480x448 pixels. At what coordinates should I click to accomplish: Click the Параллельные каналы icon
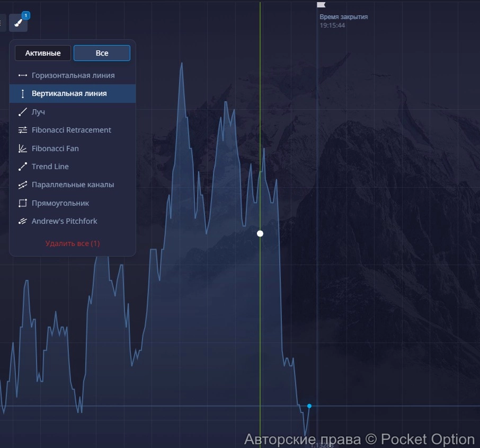(x=22, y=185)
